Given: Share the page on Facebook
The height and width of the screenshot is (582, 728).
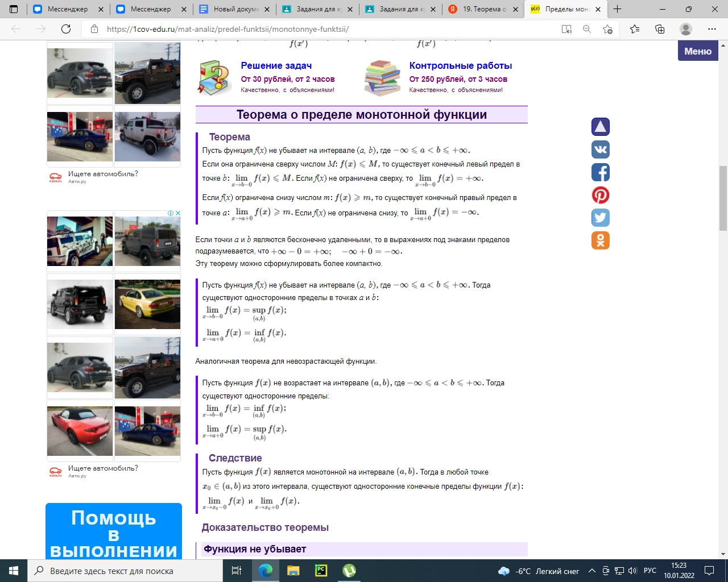Looking at the screenshot, I should (x=601, y=172).
